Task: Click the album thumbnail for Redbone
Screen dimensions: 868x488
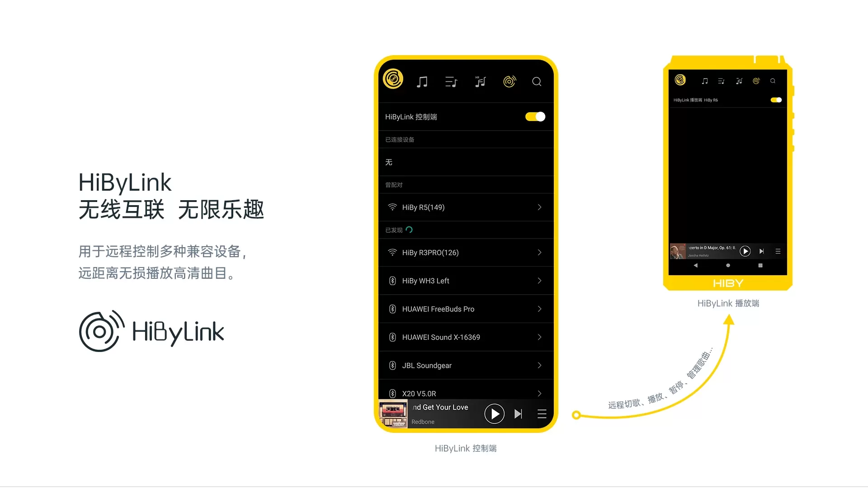Action: click(x=393, y=413)
